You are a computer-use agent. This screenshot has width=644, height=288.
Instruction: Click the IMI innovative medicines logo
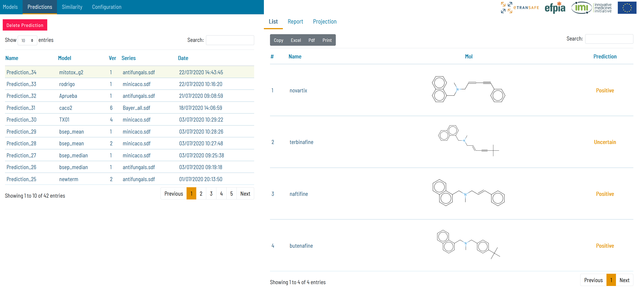tap(592, 7)
